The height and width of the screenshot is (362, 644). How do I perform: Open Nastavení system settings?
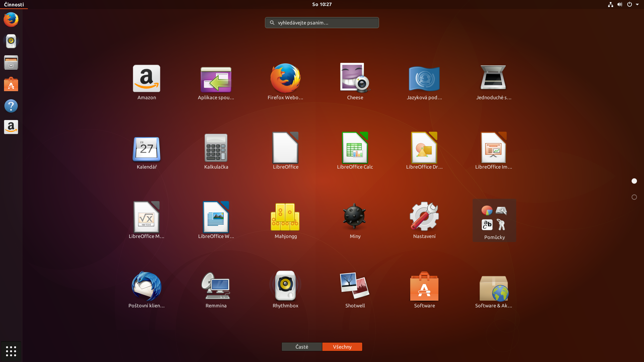424,221
